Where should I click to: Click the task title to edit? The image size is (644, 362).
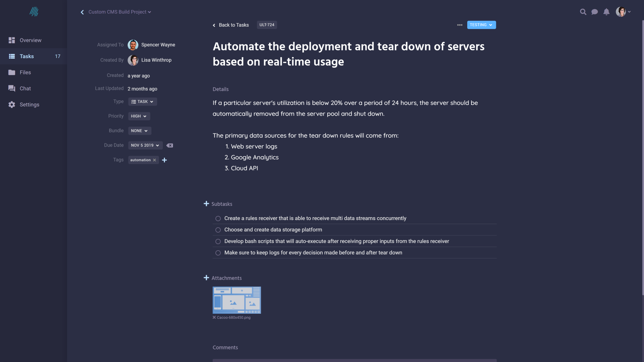pyautogui.click(x=348, y=54)
